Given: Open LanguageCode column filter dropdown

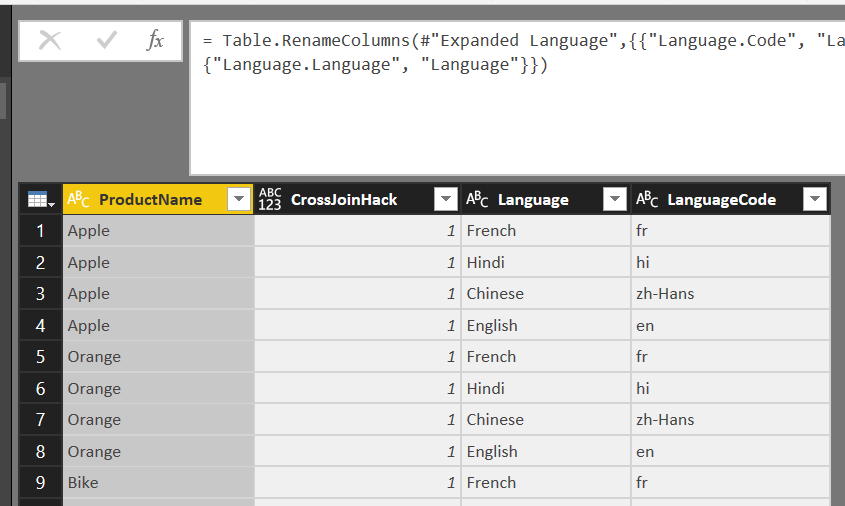Looking at the screenshot, I should pyautogui.click(x=815, y=199).
